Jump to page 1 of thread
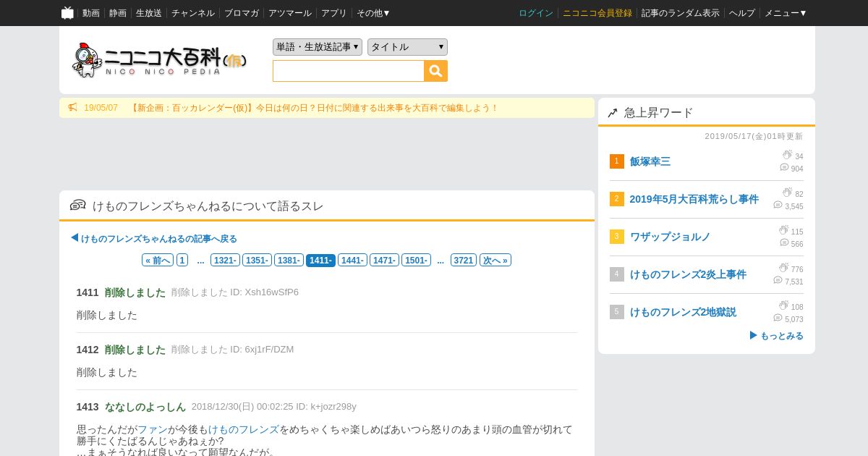This screenshot has width=868, height=456. pyautogui.click(x=182, y=260)
